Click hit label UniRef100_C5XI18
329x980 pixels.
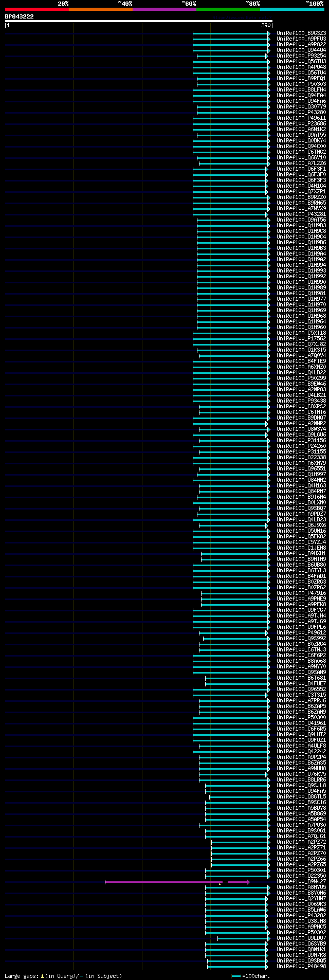[x=301, y=333]
